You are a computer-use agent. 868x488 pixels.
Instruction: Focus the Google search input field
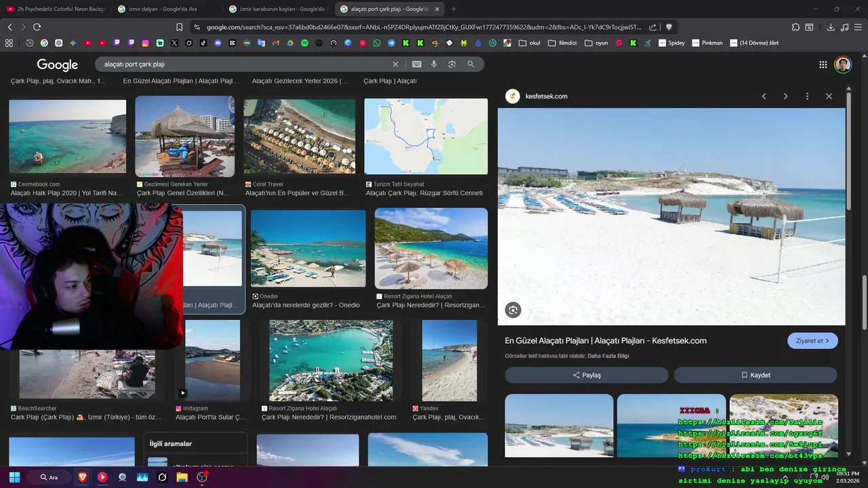244,64
